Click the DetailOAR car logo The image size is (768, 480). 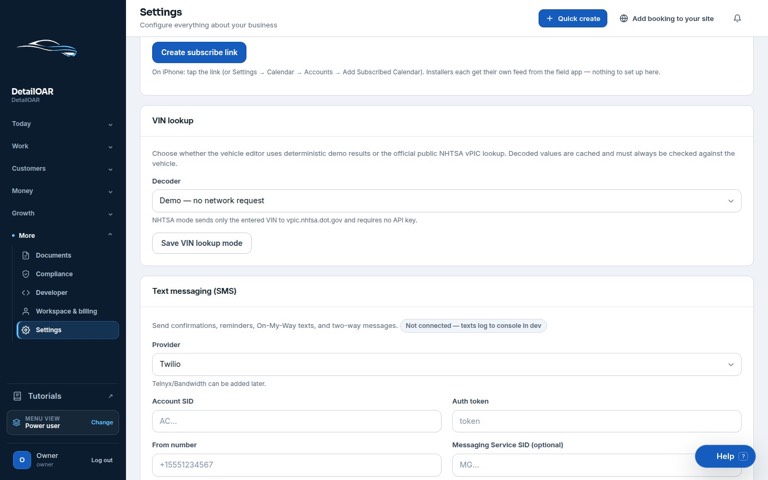(47, 48)
